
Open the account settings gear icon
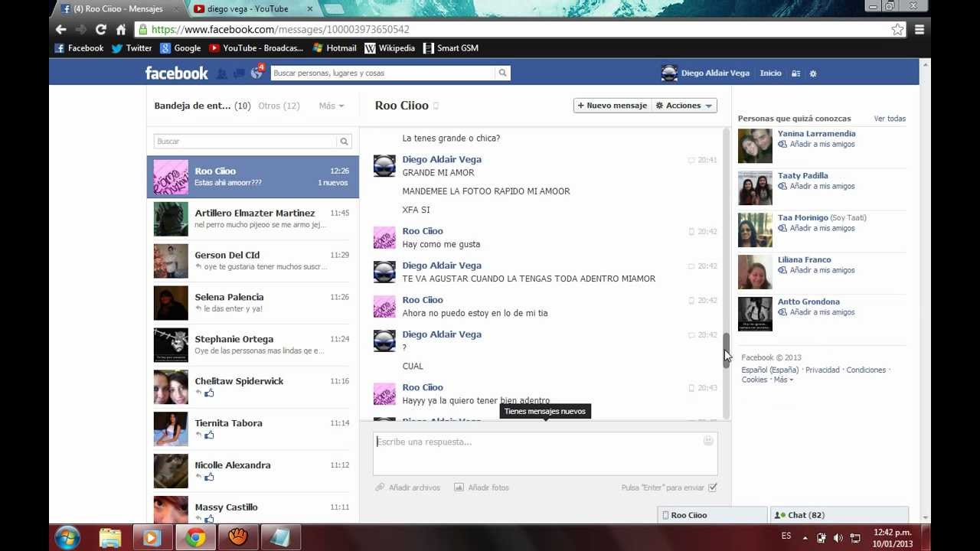point(813,73)
